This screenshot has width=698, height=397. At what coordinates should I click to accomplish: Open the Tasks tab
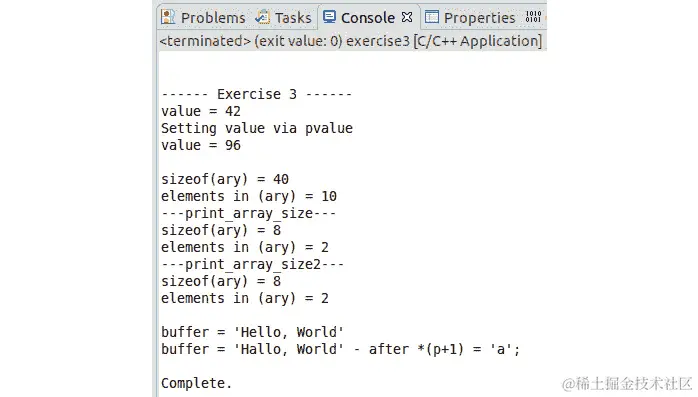(293, 18)
